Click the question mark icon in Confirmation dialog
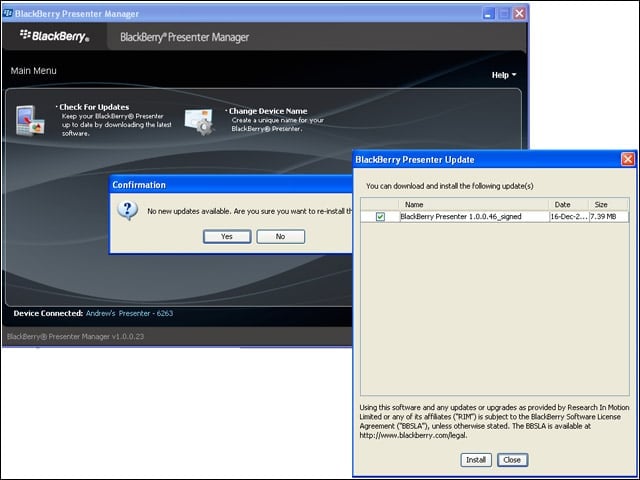640x480 pixels. pyautogui.click(x=127, y=211)
